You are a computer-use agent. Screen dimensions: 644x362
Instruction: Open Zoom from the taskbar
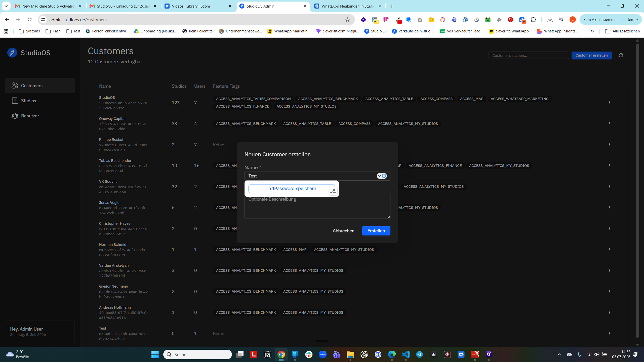323,354
